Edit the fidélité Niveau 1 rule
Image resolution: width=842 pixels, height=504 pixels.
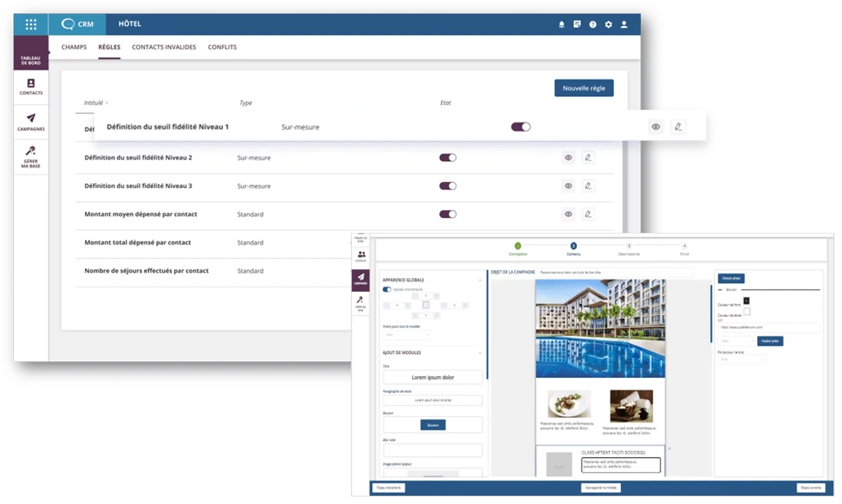[x=678, y=127]
